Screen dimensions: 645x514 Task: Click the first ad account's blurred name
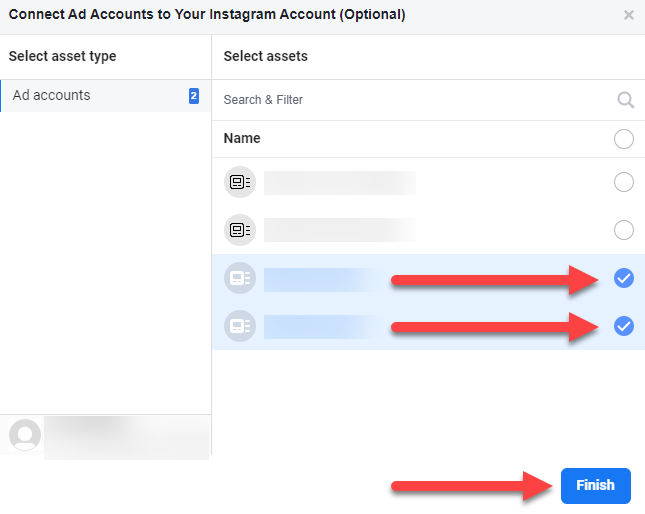tap(339, 182)
